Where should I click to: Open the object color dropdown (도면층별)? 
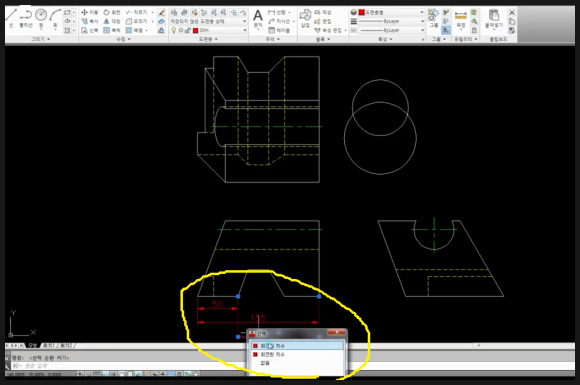coord(391,13)
